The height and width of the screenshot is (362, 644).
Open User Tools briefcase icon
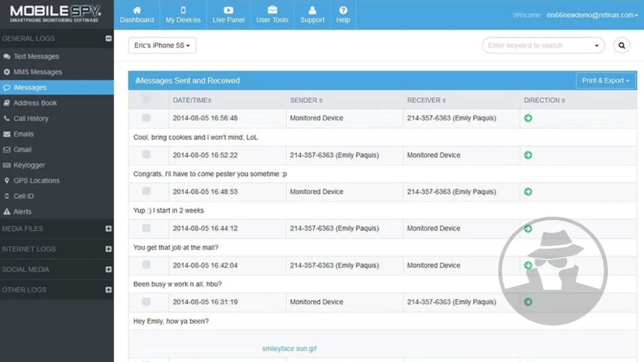click(272, 10)
